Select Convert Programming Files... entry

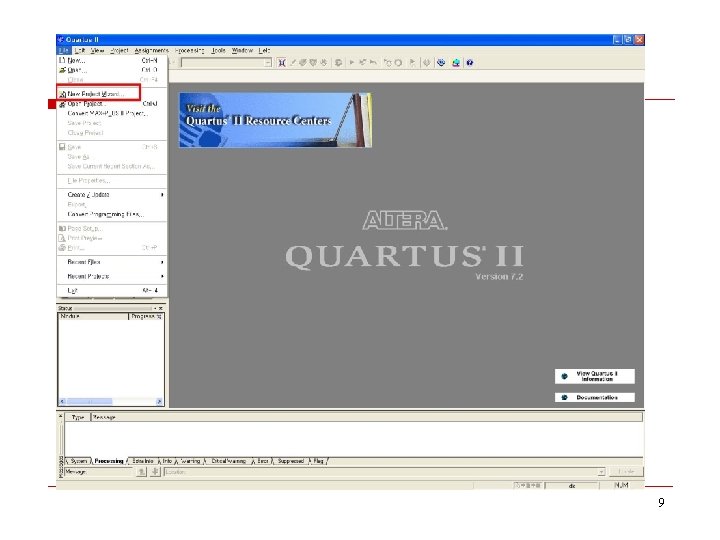pyautogui.click(x=112, y=214)
